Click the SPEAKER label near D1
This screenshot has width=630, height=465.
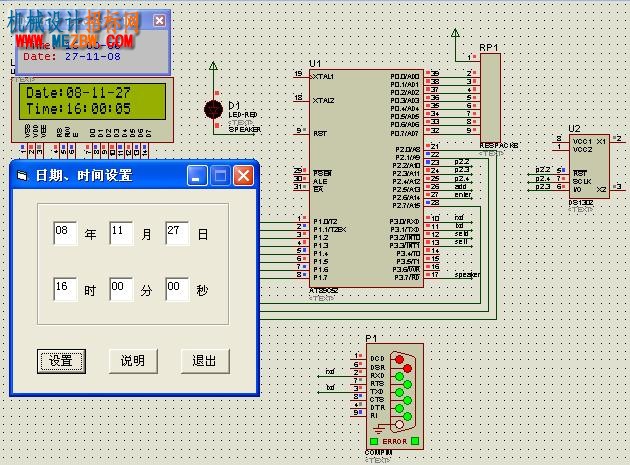point(245,129)
